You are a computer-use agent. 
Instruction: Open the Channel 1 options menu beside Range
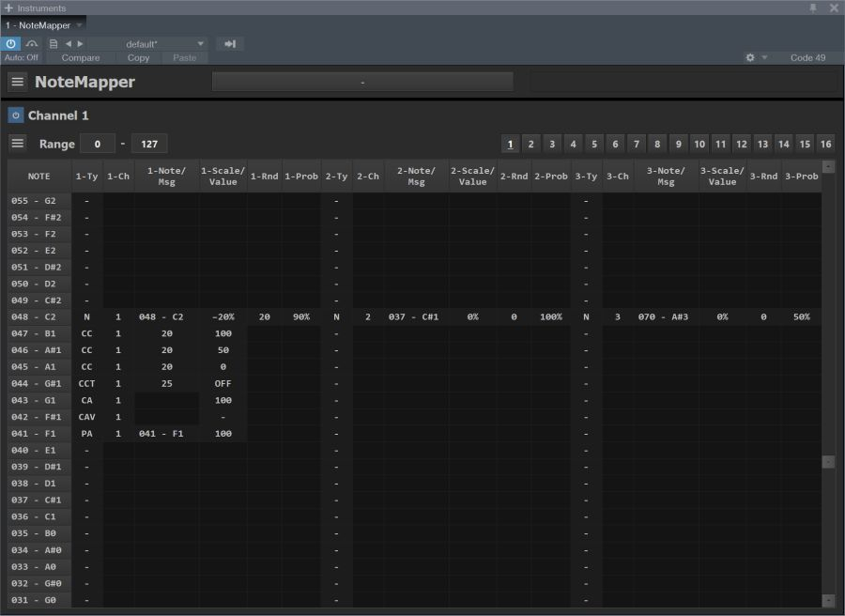point(18,144)
